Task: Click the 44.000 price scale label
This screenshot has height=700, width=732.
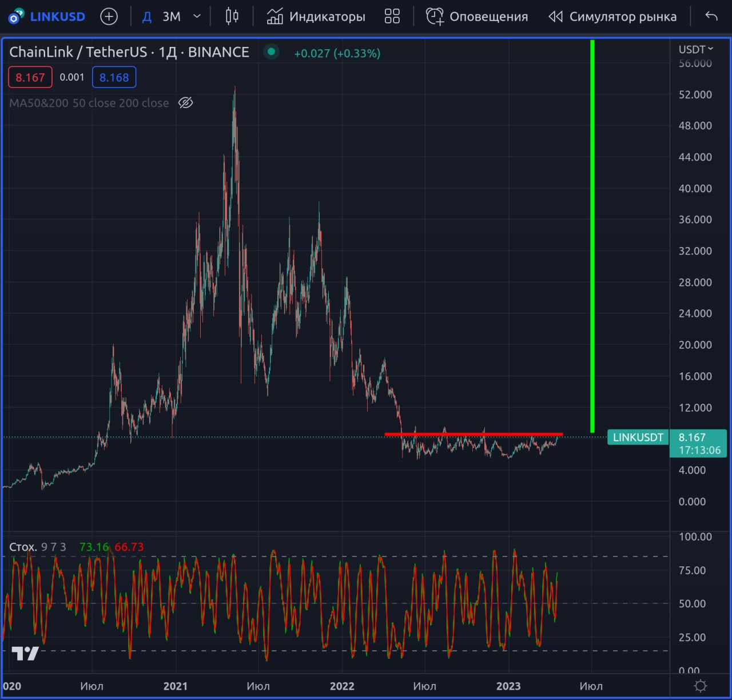Action: 695,157
